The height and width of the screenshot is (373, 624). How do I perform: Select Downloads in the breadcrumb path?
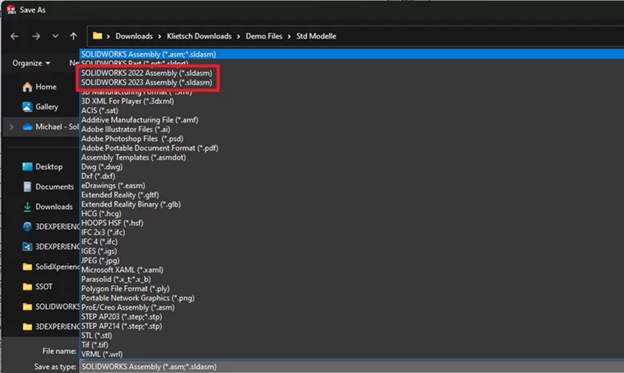coord(134,36)
